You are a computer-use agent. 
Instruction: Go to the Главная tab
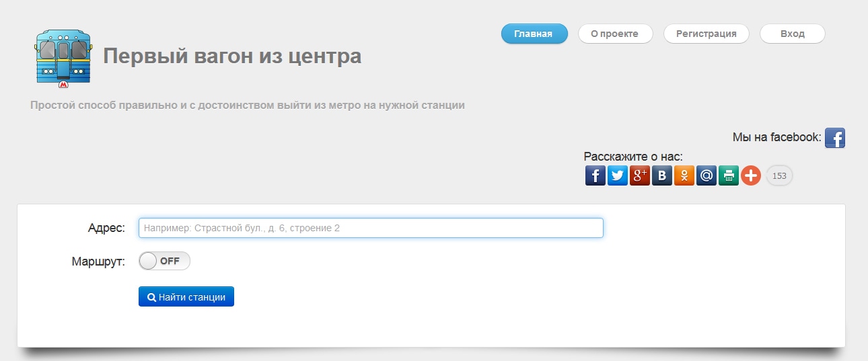pos(534,34)
